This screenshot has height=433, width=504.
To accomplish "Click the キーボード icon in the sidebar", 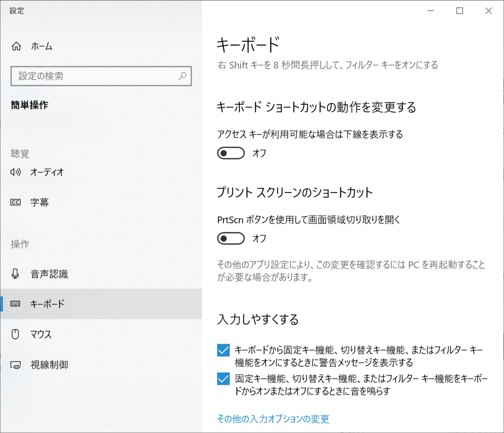I will coord(15,304).
